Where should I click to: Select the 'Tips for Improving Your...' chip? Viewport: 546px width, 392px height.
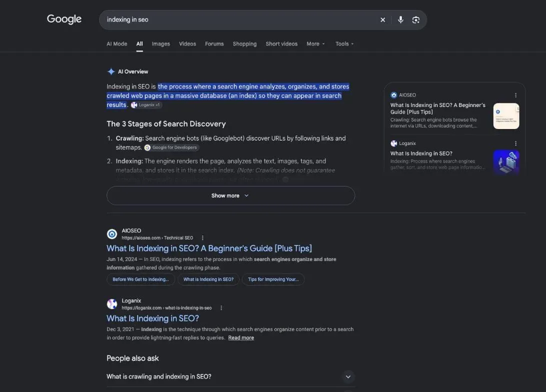[x=273, y=279]
